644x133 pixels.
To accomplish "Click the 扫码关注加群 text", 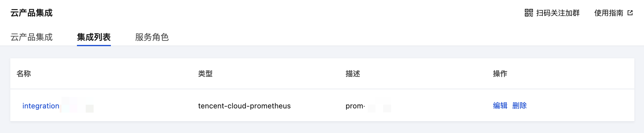I will point(558,13).
